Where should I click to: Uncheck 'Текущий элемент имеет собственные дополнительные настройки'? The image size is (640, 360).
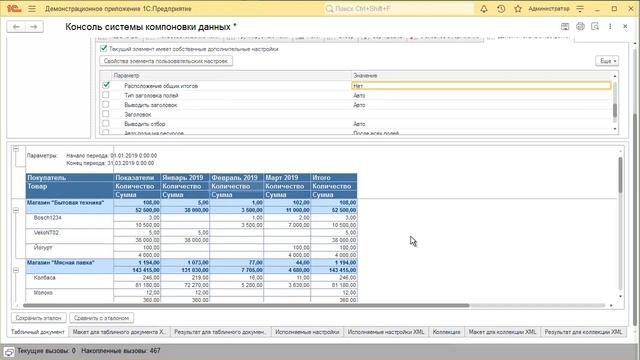(104, 49)
